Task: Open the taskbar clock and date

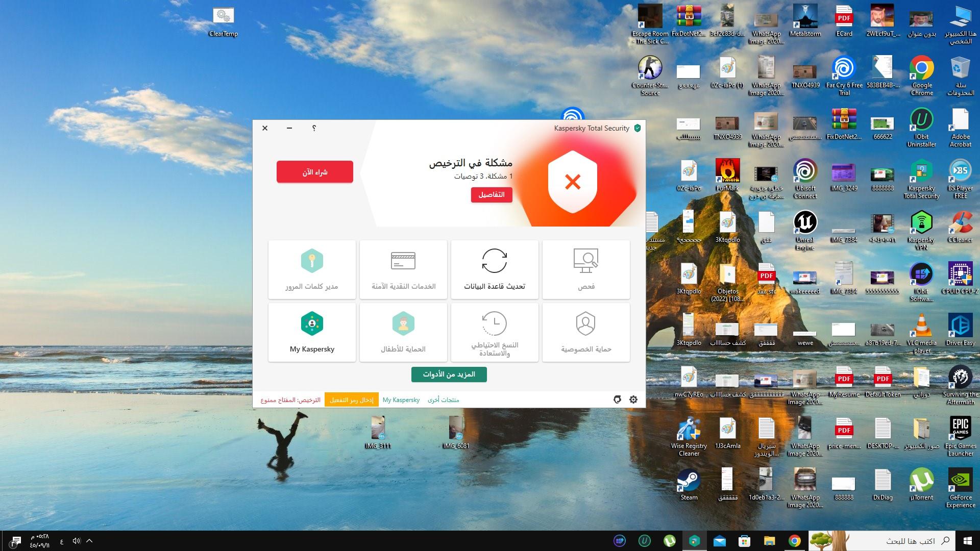Action: click(39, 541)
